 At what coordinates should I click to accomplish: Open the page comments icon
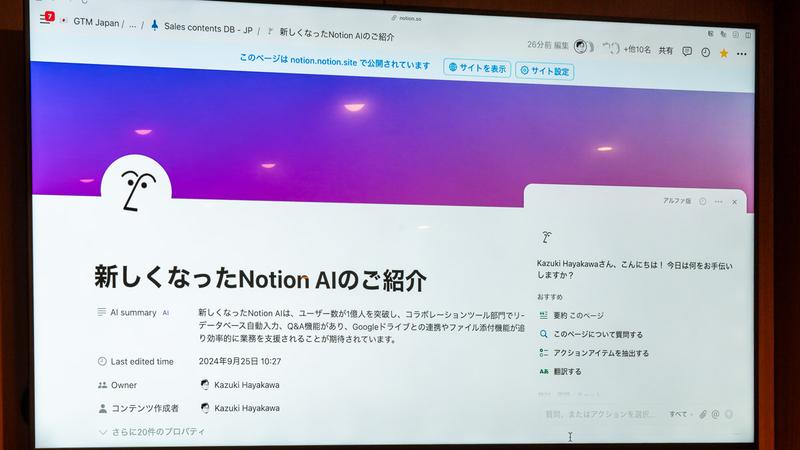[x=687, y=51]
